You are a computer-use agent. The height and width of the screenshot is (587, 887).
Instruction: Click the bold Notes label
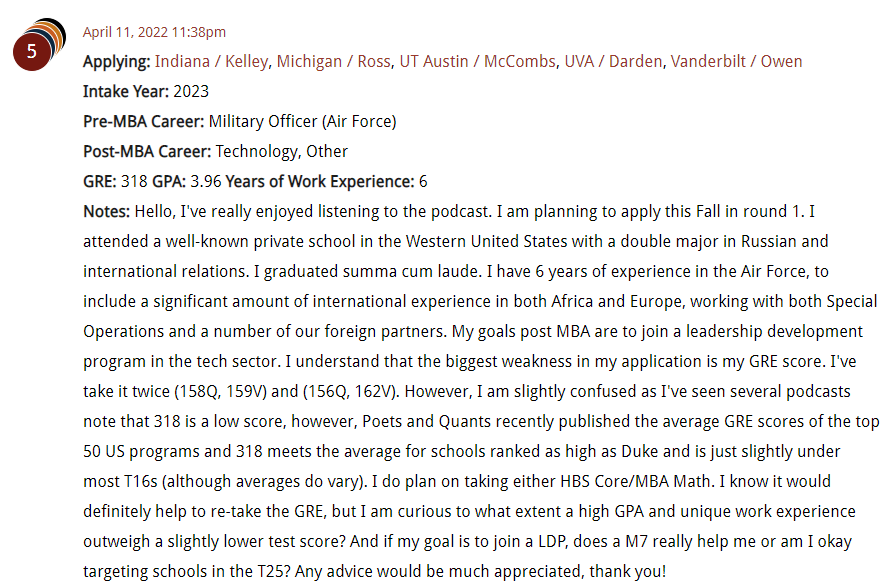[x=106, y=211]
